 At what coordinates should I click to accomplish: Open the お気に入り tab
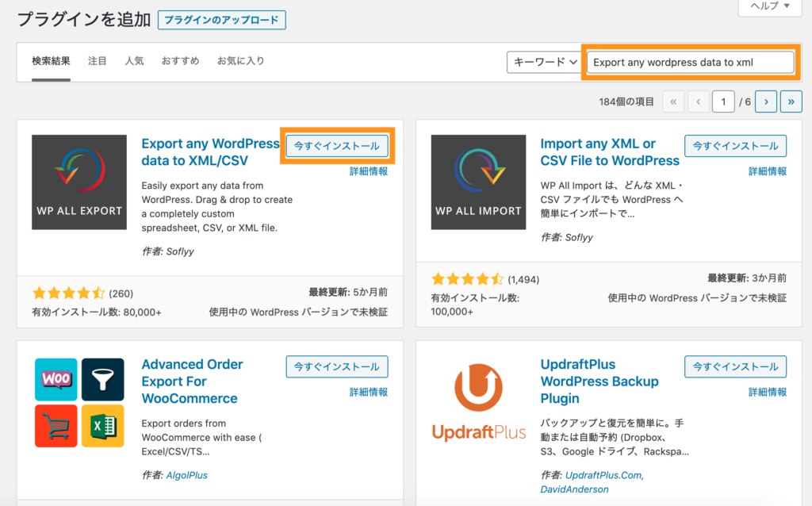point(240,59)
